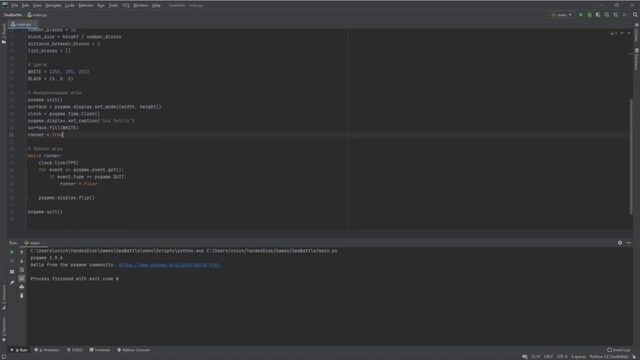
Task: Open the Database tool window on right sidebar
Action: pos(636,59)
